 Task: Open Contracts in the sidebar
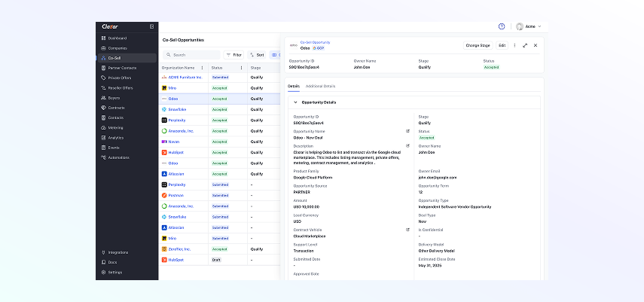tap(127, 108)
